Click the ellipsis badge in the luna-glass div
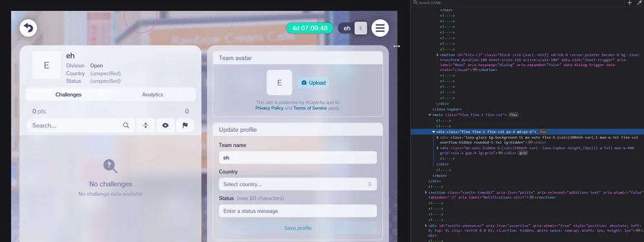Viewport: 644px width, 242px height. pyautogui.click(x=531, y=142)
